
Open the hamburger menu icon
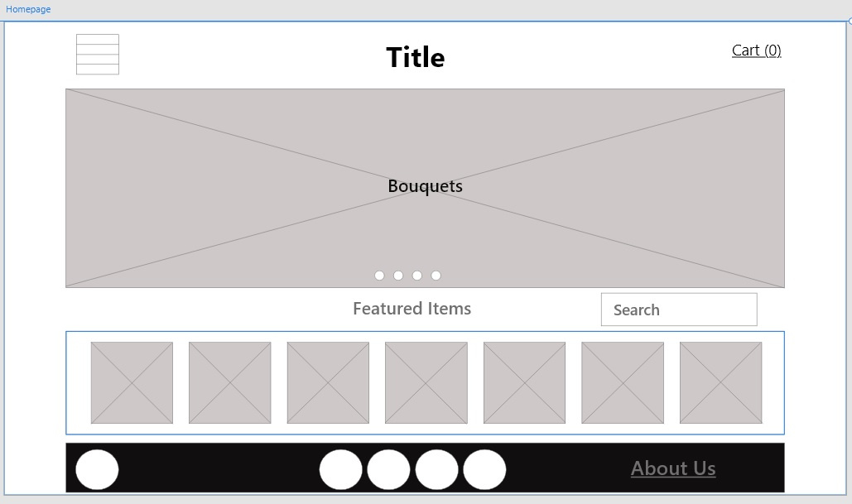[98, 55]
